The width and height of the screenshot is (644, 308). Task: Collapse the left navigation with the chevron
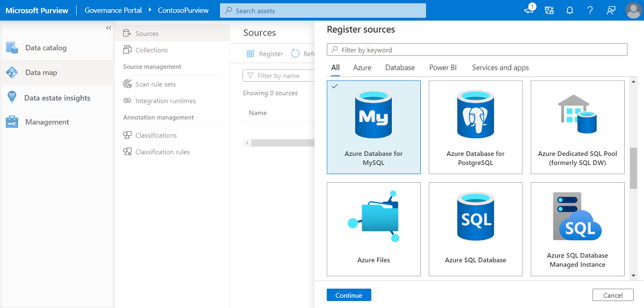coord(108,28)
